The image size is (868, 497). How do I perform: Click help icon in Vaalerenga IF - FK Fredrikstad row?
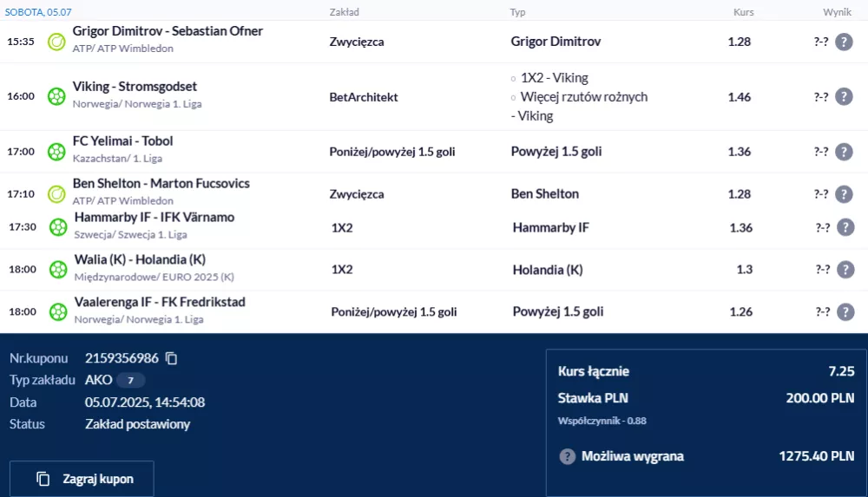(x=845, y=311)
